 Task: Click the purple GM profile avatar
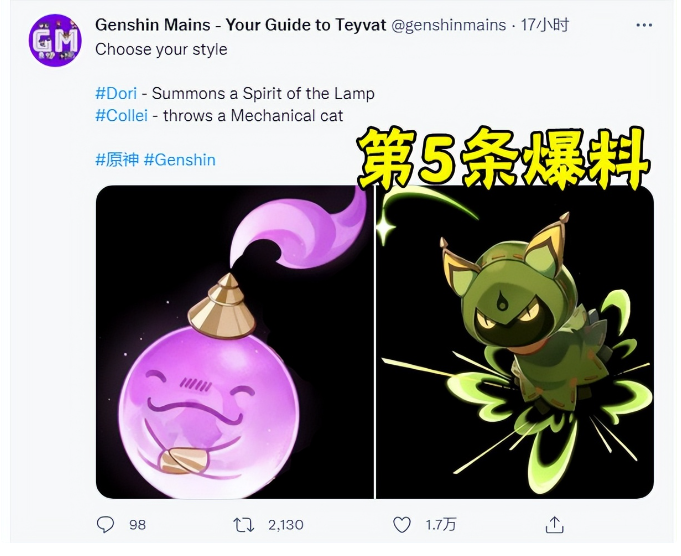[x=55, y=40]
